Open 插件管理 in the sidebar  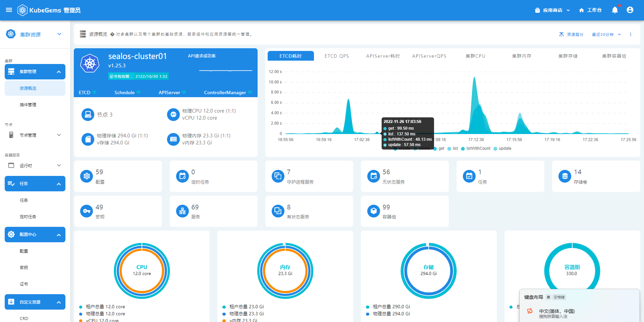click(x=35, y=105)
